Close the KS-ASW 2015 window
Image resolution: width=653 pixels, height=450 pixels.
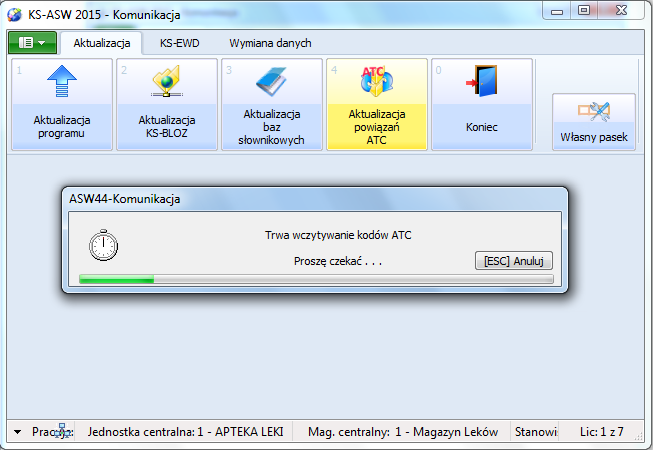point(621,10)
